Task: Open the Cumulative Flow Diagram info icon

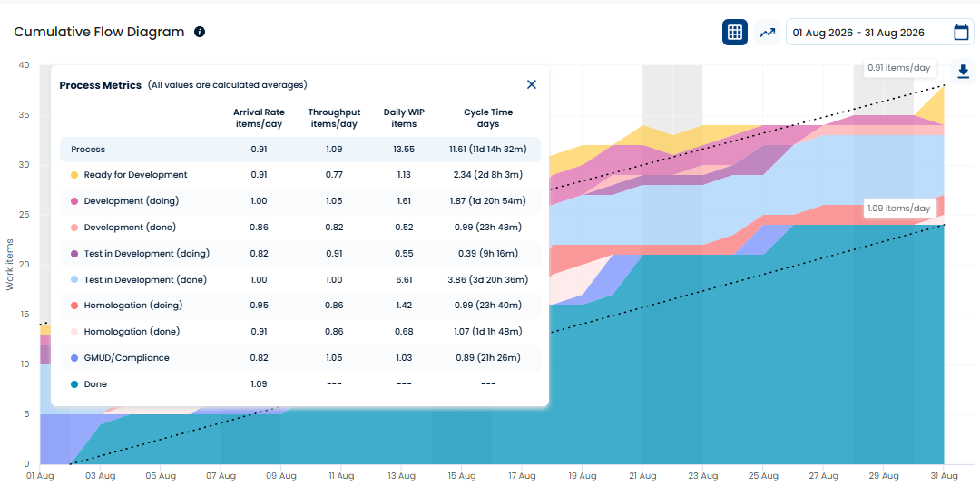Action: click(200, 32)
